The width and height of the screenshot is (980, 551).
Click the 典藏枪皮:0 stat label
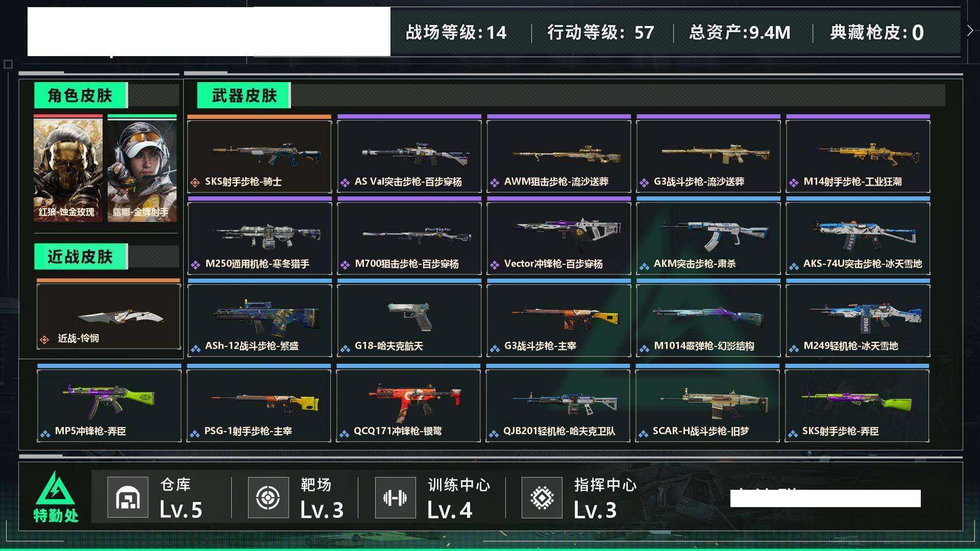877,33
